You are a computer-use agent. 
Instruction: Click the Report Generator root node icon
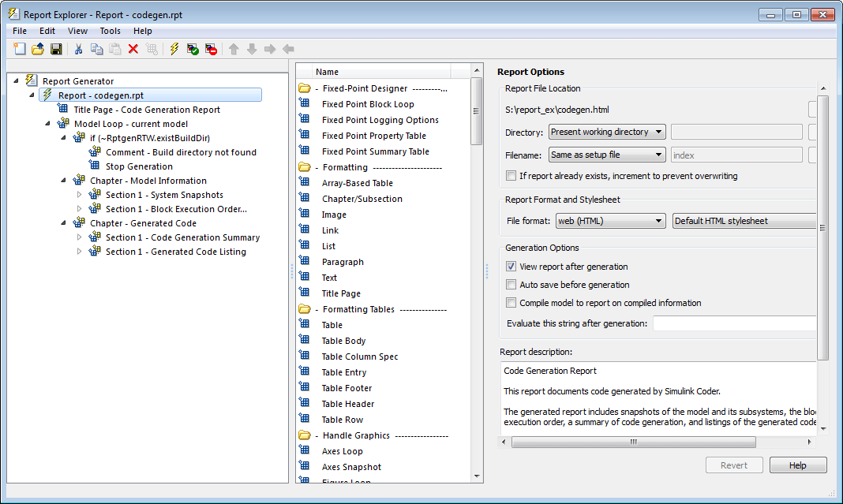point(32,80)
